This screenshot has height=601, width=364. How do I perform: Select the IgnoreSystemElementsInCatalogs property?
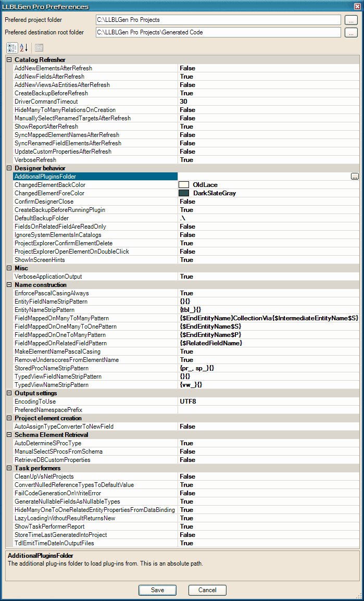point(58,235)
